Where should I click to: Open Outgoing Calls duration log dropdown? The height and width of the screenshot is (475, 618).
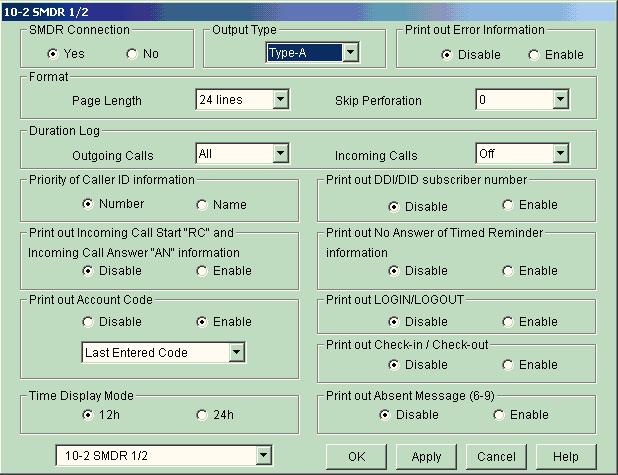(x=280, y=154)
